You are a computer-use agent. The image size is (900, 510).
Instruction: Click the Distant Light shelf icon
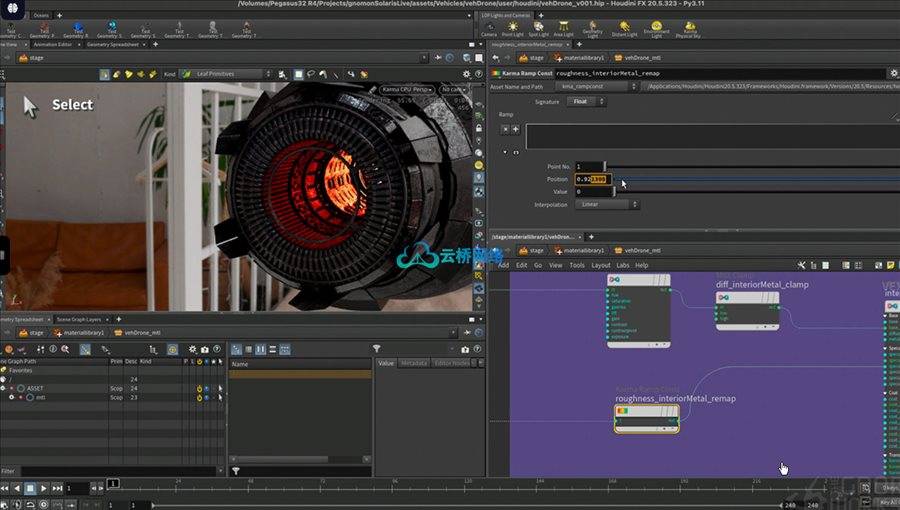click(623, 28)
